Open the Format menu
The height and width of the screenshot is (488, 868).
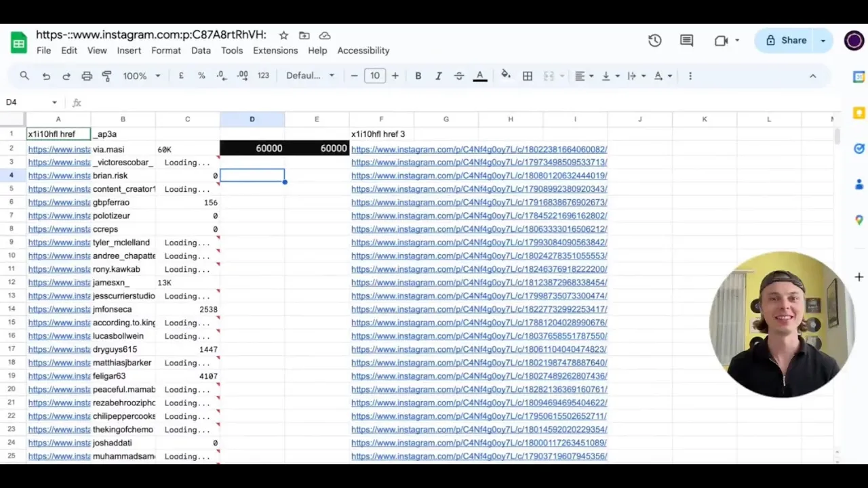pyautogui.click(x=166, y=51)
